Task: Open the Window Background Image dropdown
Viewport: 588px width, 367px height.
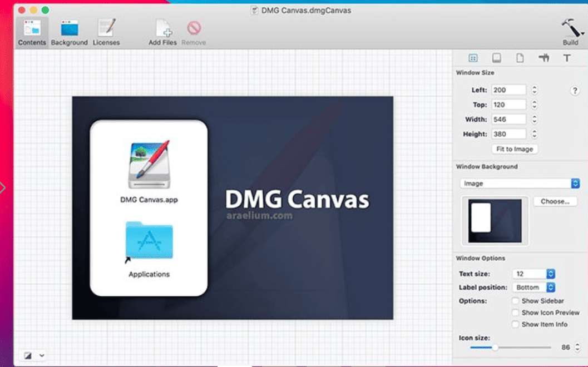Action: coord(520,183)
